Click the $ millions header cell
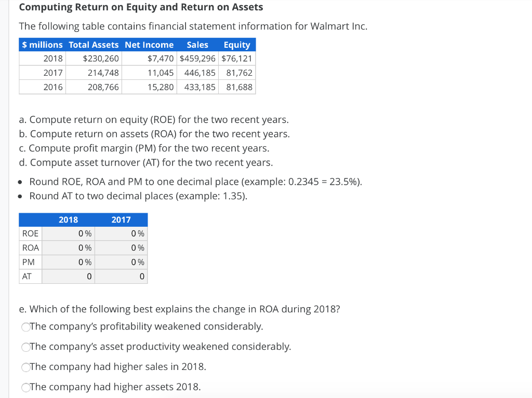 [42, 45]
